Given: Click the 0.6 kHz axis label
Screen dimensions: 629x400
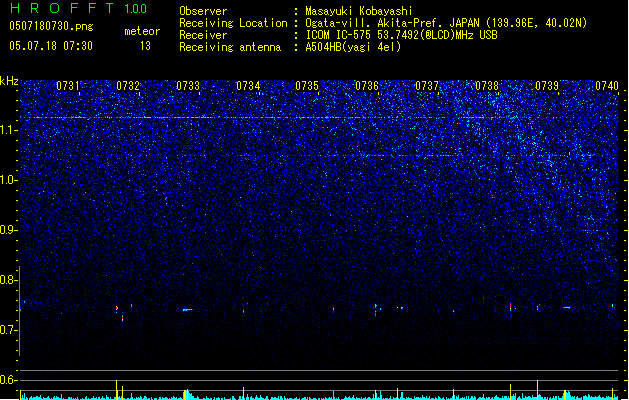Looking at the screenshot, I should (9, 380).
